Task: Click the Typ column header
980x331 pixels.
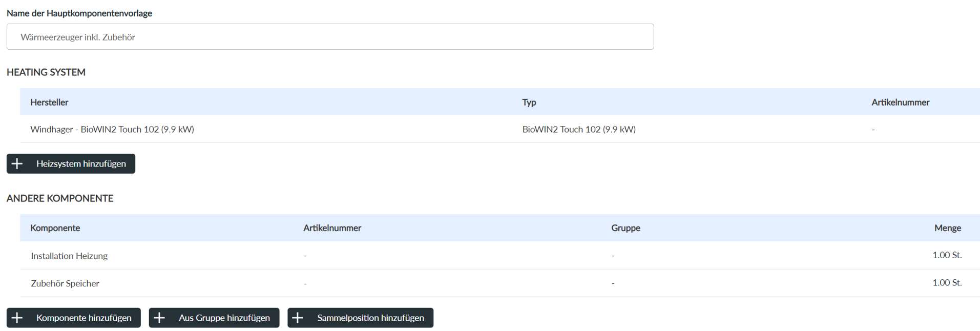Action: [x=529, y=102]
